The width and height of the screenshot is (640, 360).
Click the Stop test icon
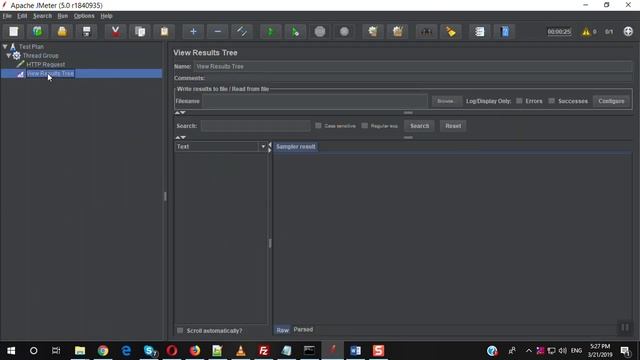click(320, 31)
